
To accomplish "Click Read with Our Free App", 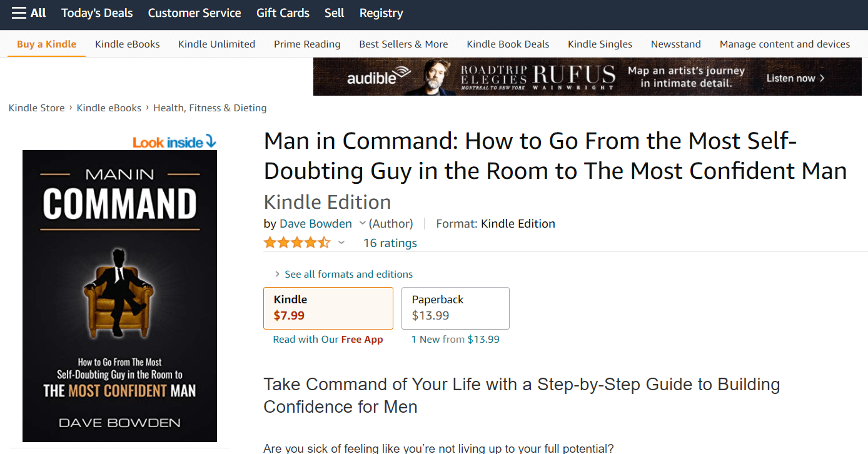I will (x=328, y=338).
